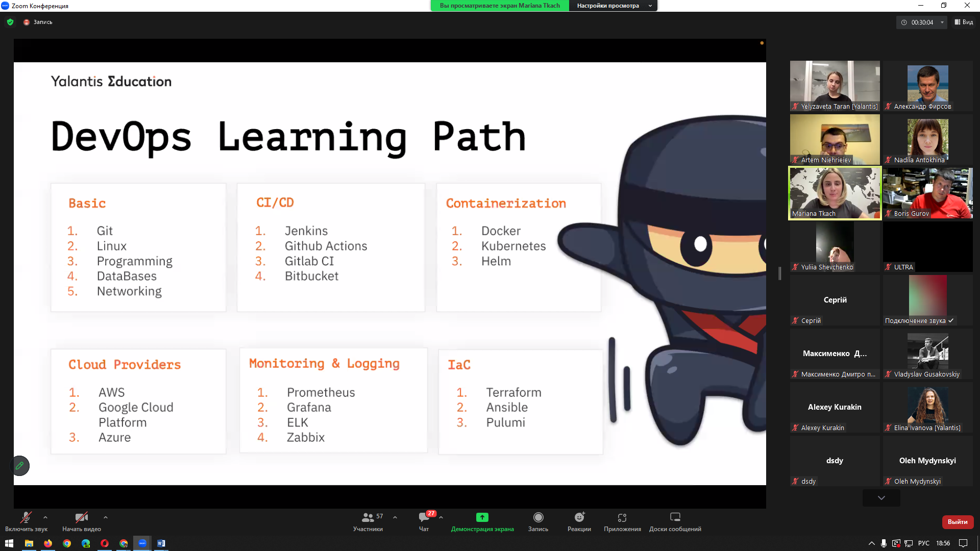The width and height of the screenshot is (980, 551).
Task: Open Доски сообщений whiteboards
Action: (675, 522)
